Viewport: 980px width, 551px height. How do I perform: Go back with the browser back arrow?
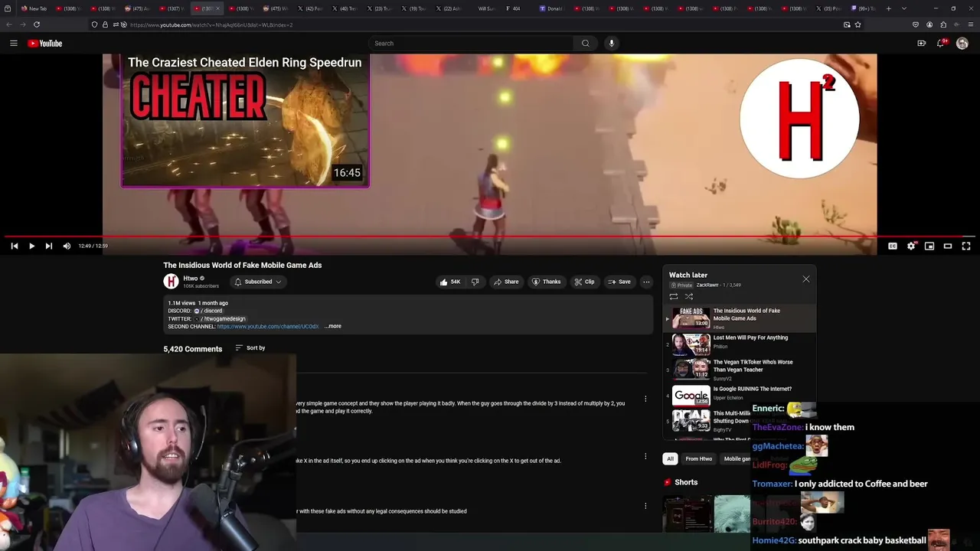pyautogui.click(x=8, y=24)
